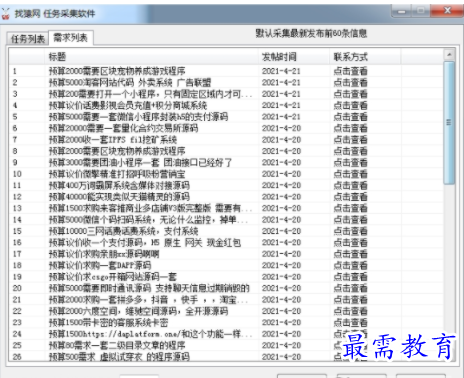Select row 11 预算400万词霸屏系统 title
This screenshot has width=464, height=378.
pyautogui.click(x=119, y=185)
